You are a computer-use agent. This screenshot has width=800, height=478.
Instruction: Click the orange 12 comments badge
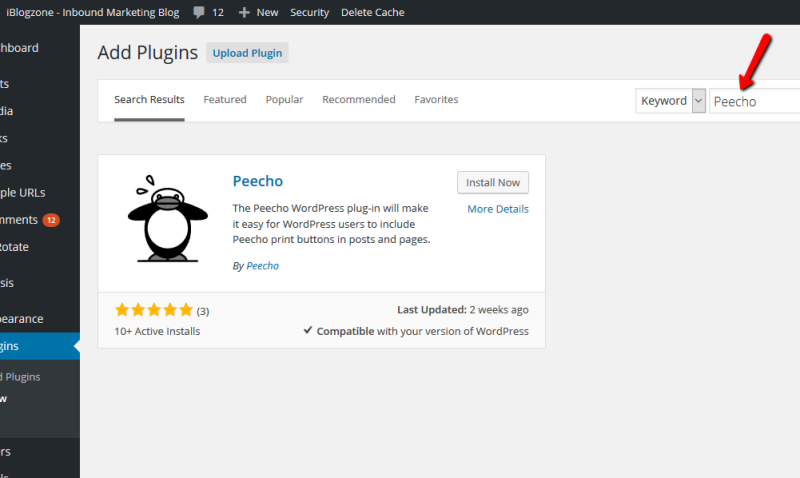tap(51, 220)
